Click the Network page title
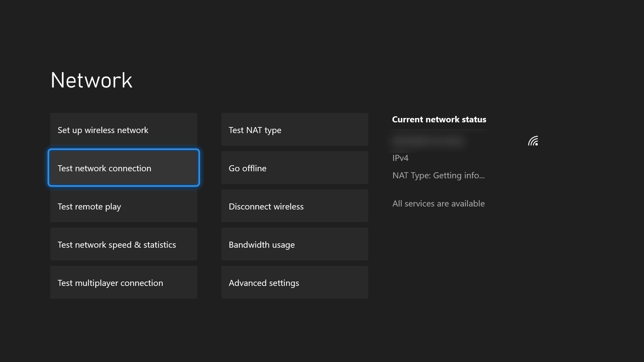This screenshot has width=644, height=362. [91, 80]
